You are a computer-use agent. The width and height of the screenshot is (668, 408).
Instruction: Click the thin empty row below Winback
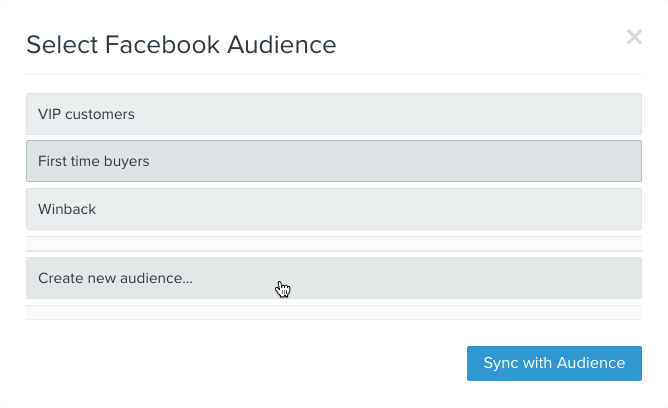tap(333, 243)
